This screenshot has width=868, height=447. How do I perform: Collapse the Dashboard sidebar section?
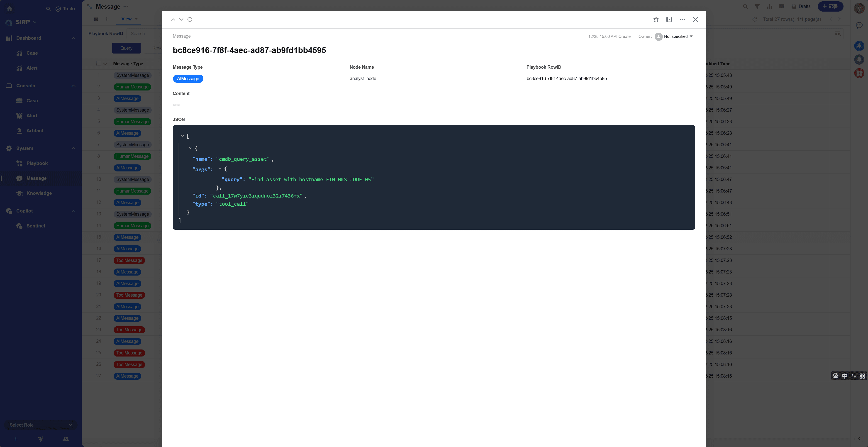pos(73,38)
